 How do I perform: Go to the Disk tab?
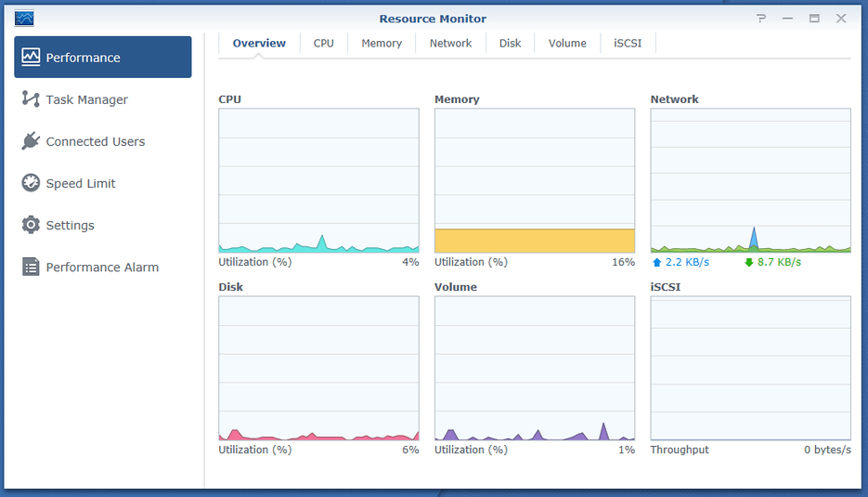(x=510, y=44)
